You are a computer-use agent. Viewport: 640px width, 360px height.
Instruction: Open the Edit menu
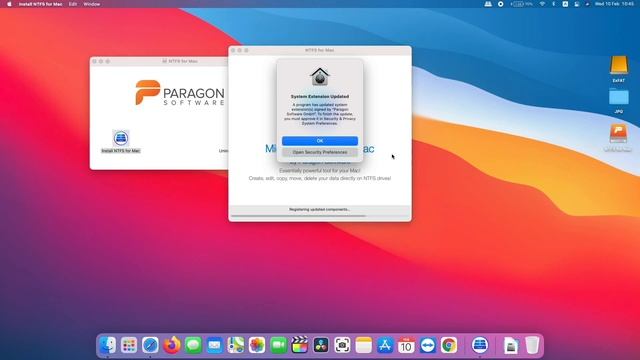pos(73,4)
